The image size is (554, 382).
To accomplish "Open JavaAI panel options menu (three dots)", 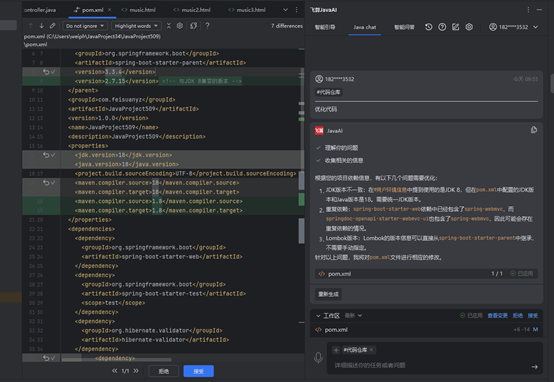I will pyautogui.click(x=528, y=10).
